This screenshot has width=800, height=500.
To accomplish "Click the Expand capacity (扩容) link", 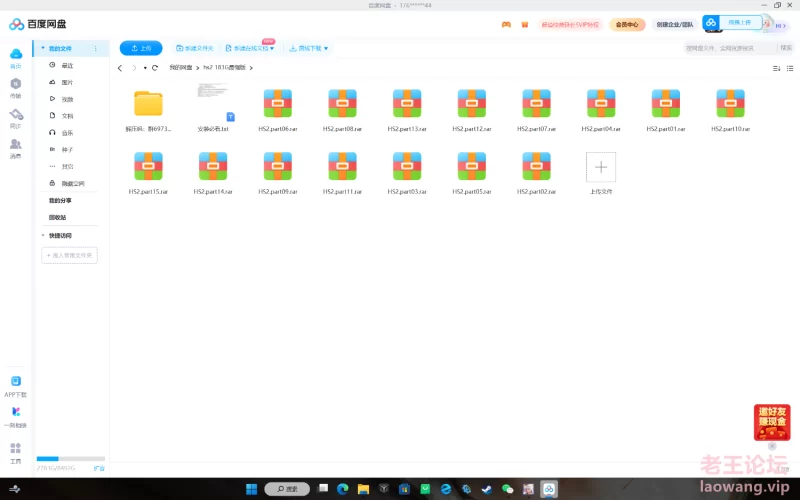I will tap(99, 468).
